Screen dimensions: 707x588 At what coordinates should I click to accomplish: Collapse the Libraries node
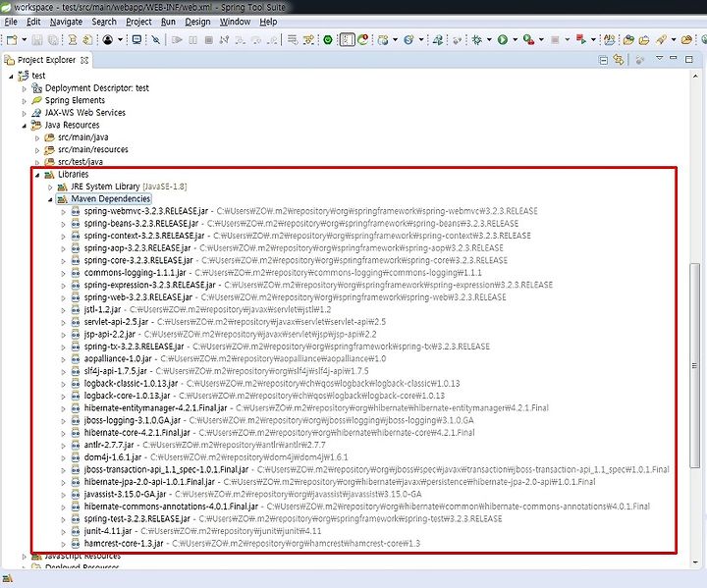37,175
